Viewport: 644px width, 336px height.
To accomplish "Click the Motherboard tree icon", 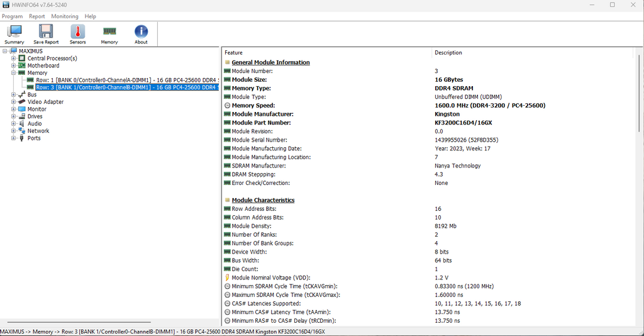I will tap(22, 65).
